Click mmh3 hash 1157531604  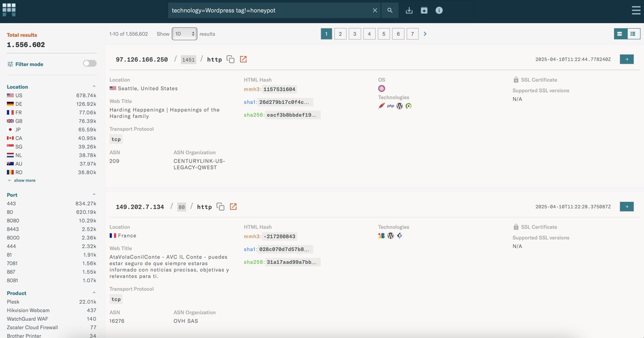point(279,90)
